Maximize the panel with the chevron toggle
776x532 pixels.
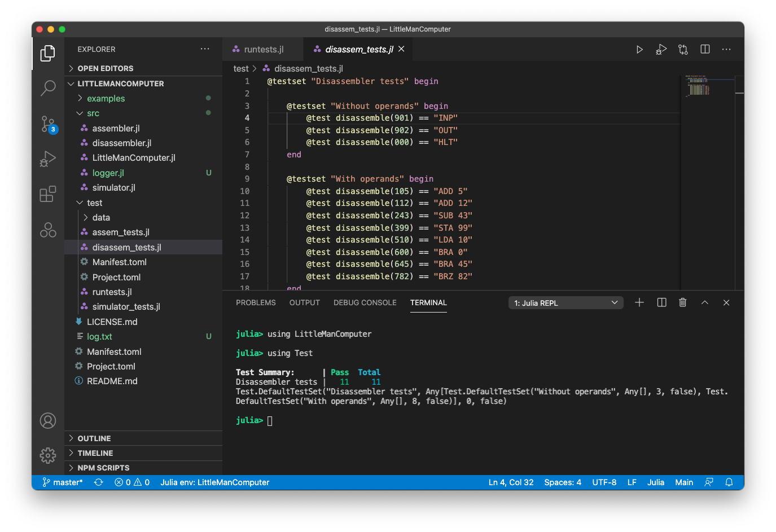tap(704, 302)
